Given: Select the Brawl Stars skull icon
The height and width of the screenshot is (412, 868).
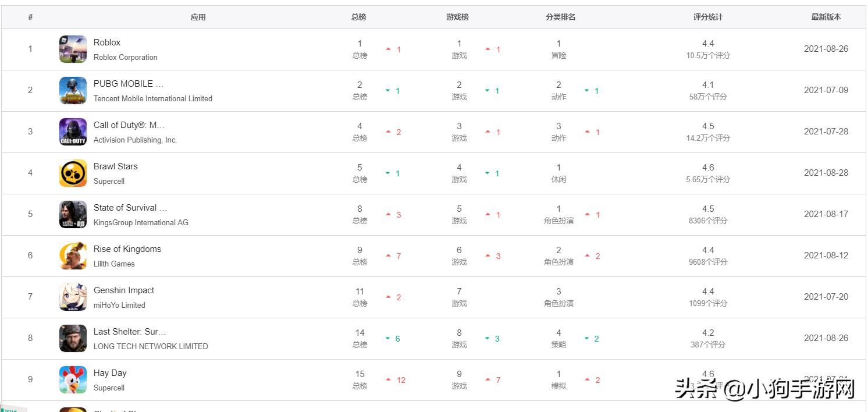Looking at the screenshot, I should pyautogui.click(x=73, y=173).
